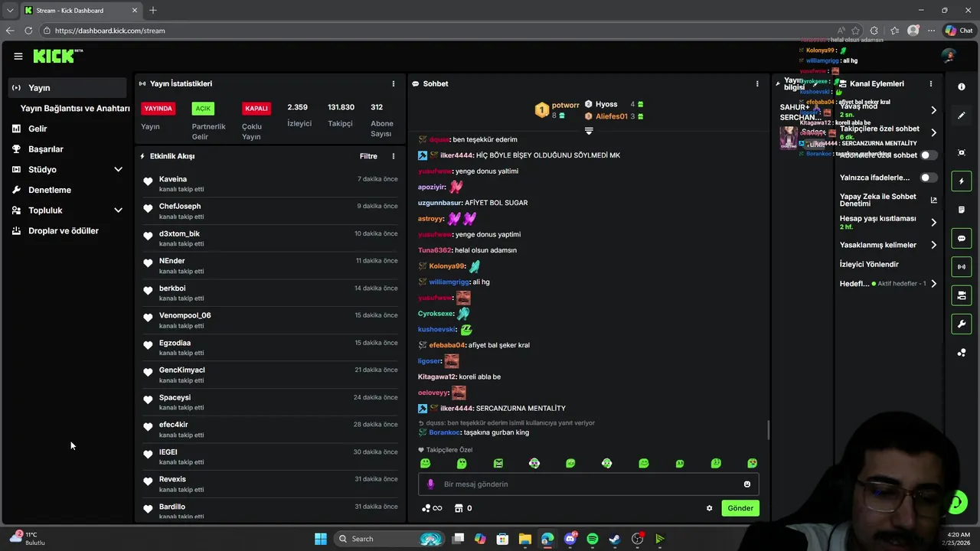The image size is (980, 551).
Task: Click the shop icon with 0 count
Action: 464,508
